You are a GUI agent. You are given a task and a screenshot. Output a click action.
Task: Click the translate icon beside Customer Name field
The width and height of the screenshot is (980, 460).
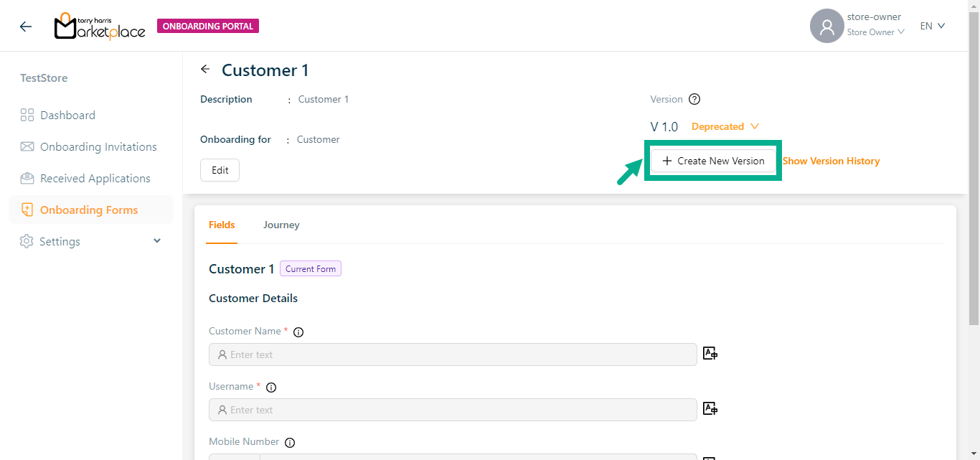[710, 353]
